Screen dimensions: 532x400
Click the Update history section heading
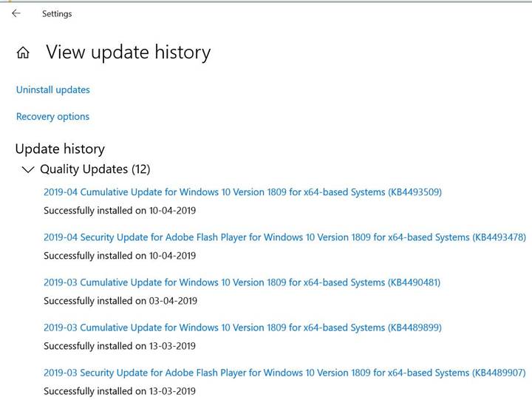point(60,149)
